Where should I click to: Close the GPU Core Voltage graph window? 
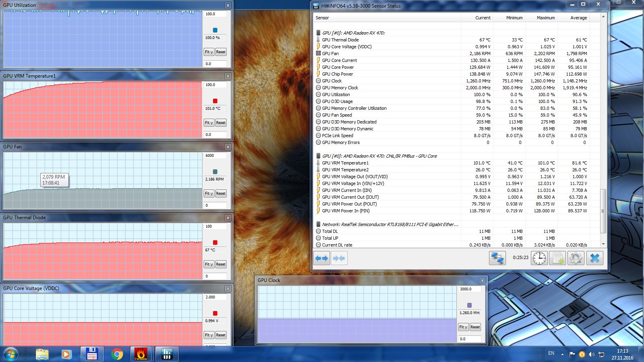pos(228,288)
